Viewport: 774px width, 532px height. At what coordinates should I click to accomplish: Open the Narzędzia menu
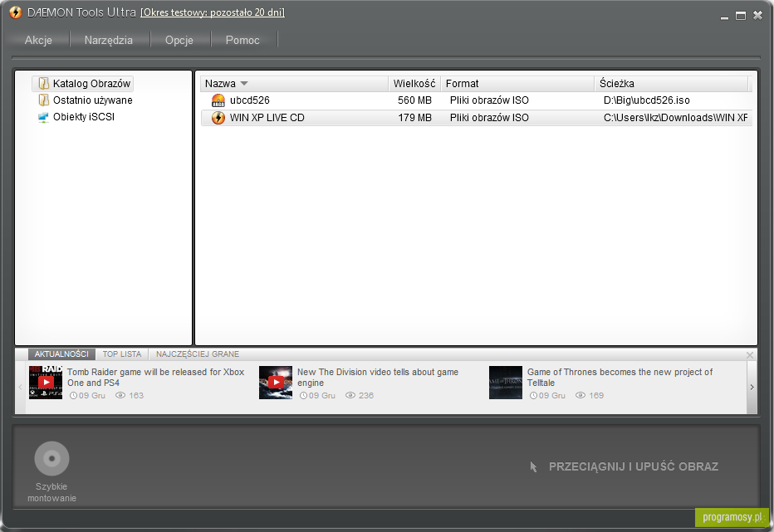(x=109, y=40)
